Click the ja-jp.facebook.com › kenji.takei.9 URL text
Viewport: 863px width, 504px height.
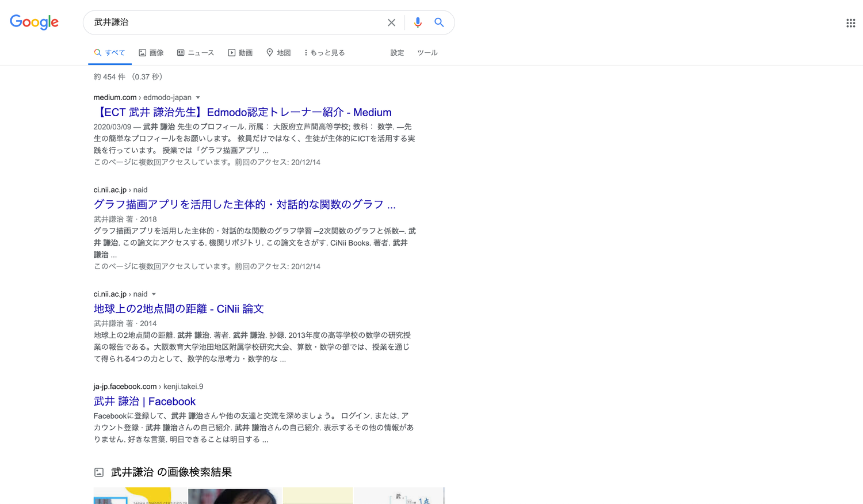click(x=148, y=387)
